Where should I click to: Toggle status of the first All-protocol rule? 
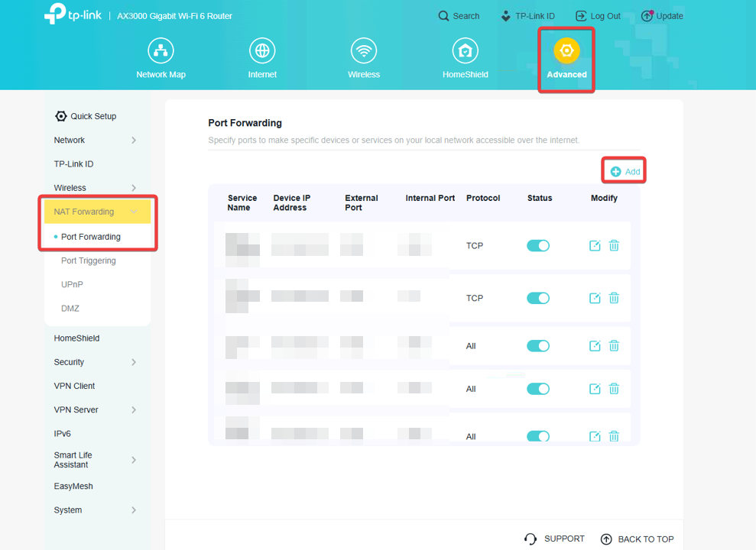(538, 346)
